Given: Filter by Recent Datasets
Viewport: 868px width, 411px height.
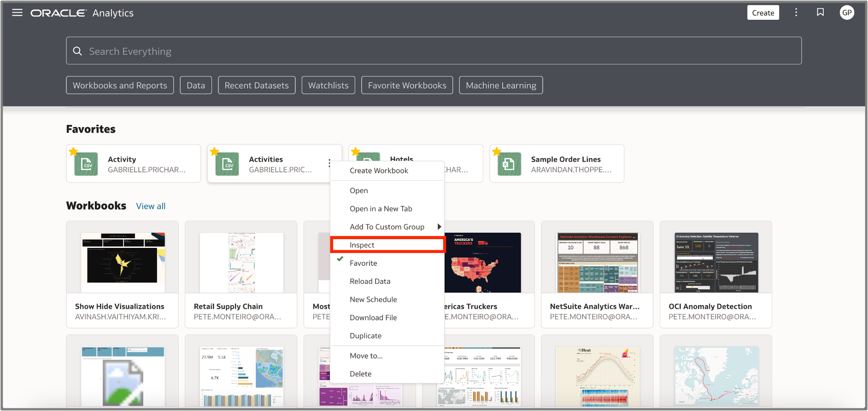Looking at the screenshot, I should (x=257, y=85).
